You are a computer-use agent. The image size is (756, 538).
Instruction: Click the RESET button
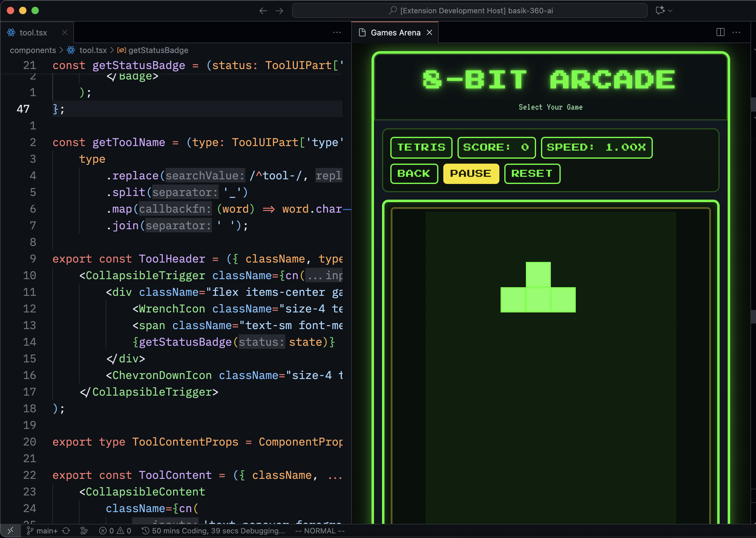click(532, 173)
